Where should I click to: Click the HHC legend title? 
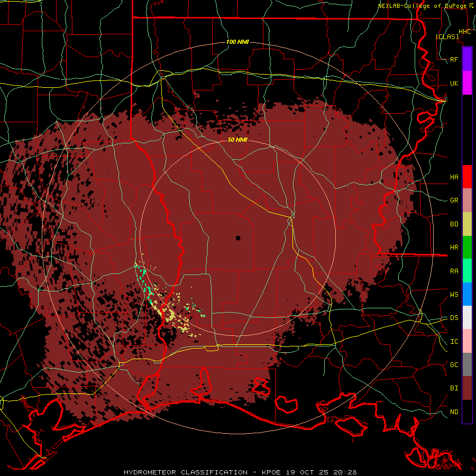click(x=464, y=32)
